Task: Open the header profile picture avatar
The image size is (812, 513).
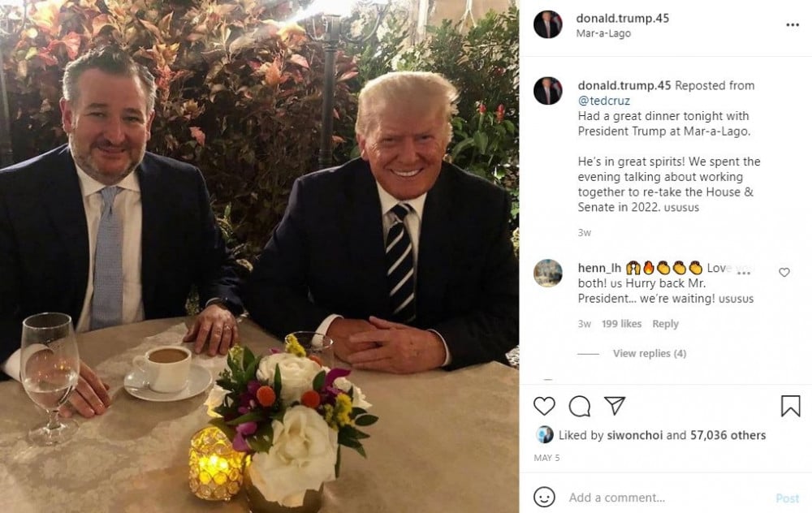Action: point(548,25)
